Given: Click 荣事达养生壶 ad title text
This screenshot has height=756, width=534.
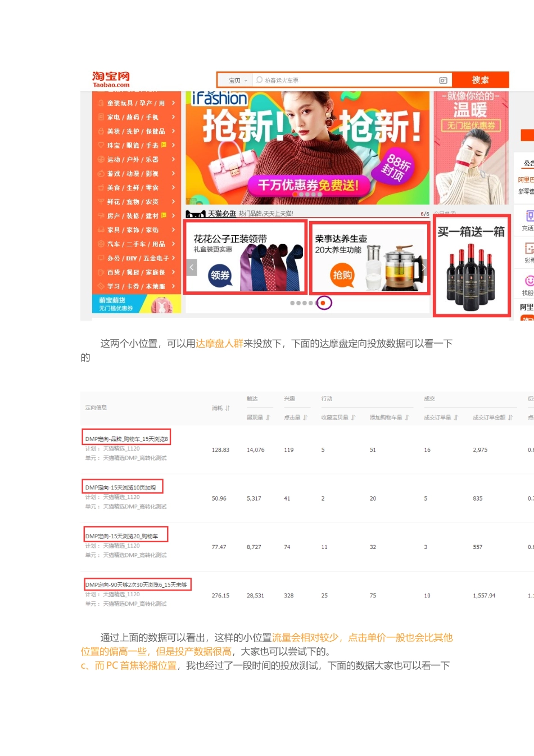Looking at the screenshot, I should [341, 238].
